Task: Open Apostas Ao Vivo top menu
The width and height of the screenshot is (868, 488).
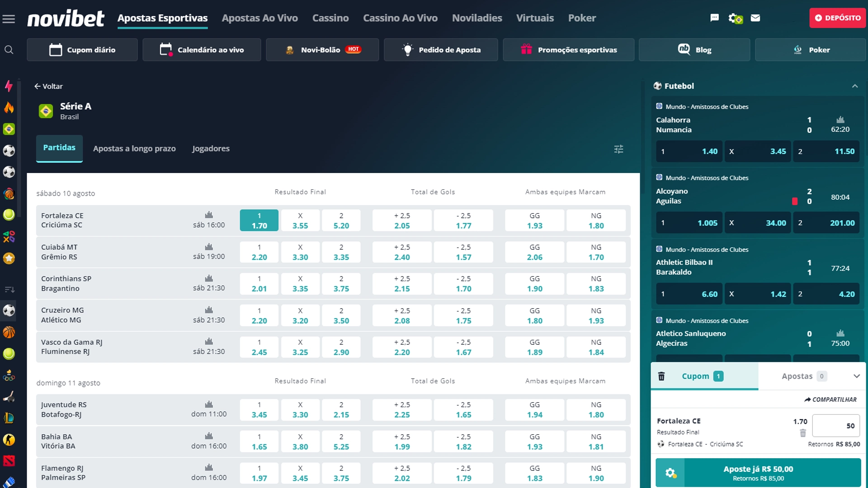Action: point(259,18)
